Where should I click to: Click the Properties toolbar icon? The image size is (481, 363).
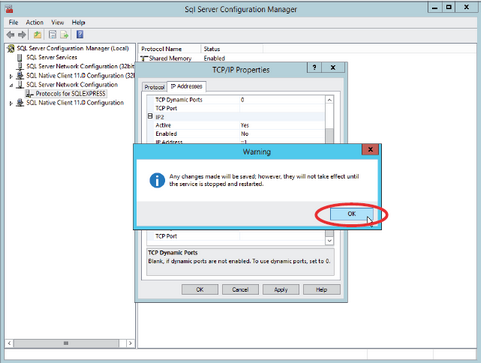click(x=52, y=35)
